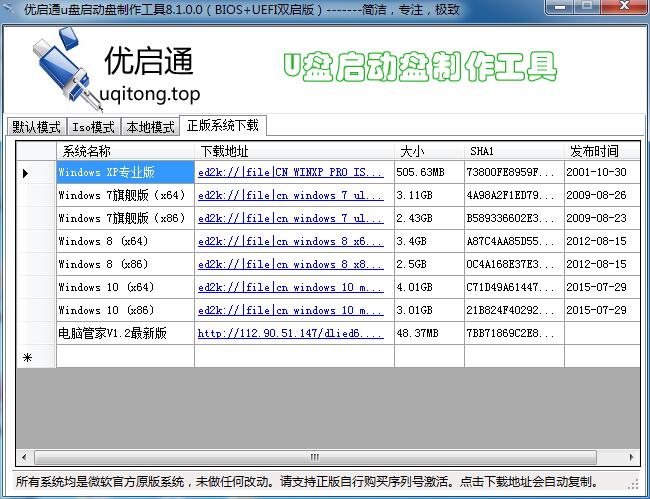The height and width of the screenshot is (499, 650).
Task: Click the 3.11GB size cell
Action: pyautogui.click(x=429, y=195)
